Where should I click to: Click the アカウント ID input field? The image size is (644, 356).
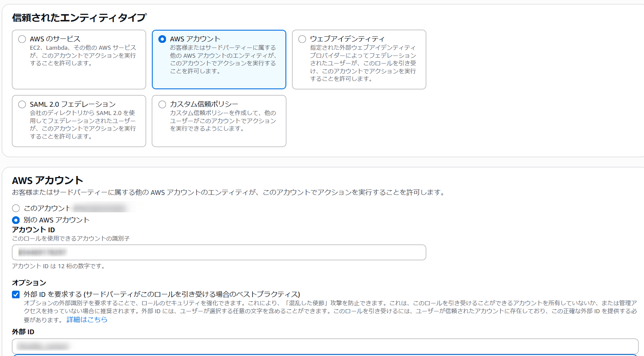[x=219, y=252]
